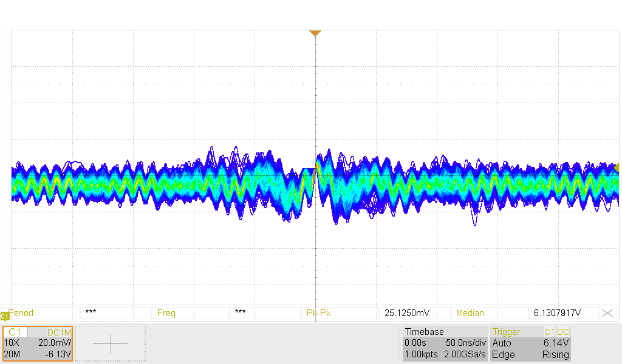Switch the Rising trigger slope
The height and width of the screenshot is (364, 622).
(x=555, y=354)
